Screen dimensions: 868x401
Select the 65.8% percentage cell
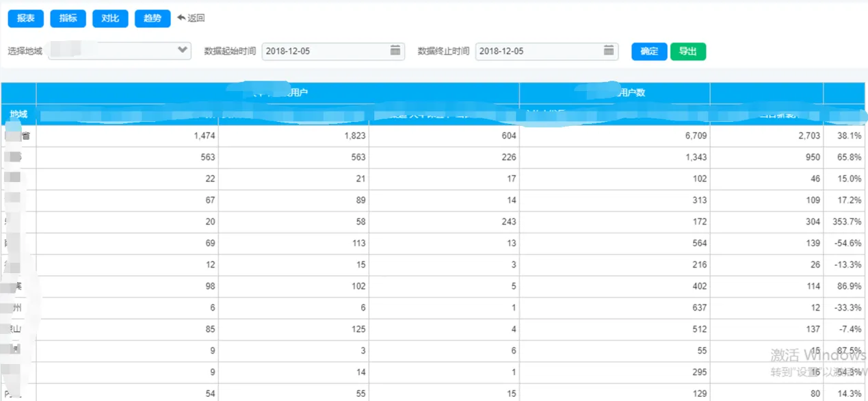pyautogui.click(x=845, y=157)
